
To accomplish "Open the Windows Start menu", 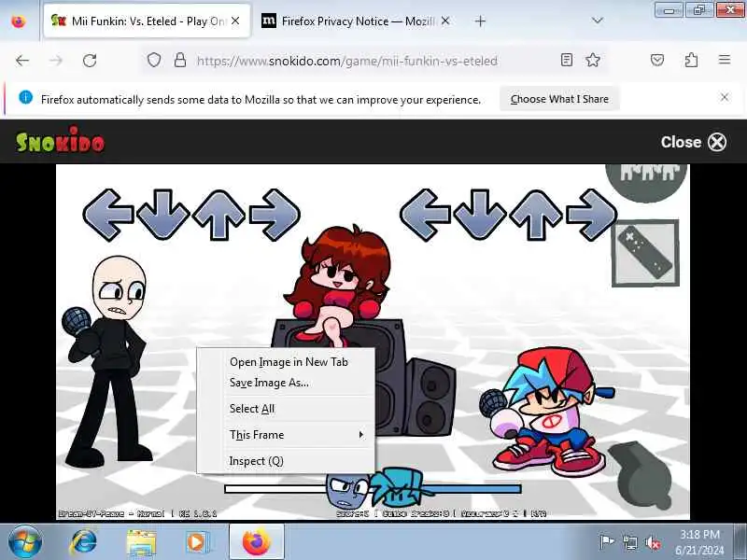I will click(25, 542).
